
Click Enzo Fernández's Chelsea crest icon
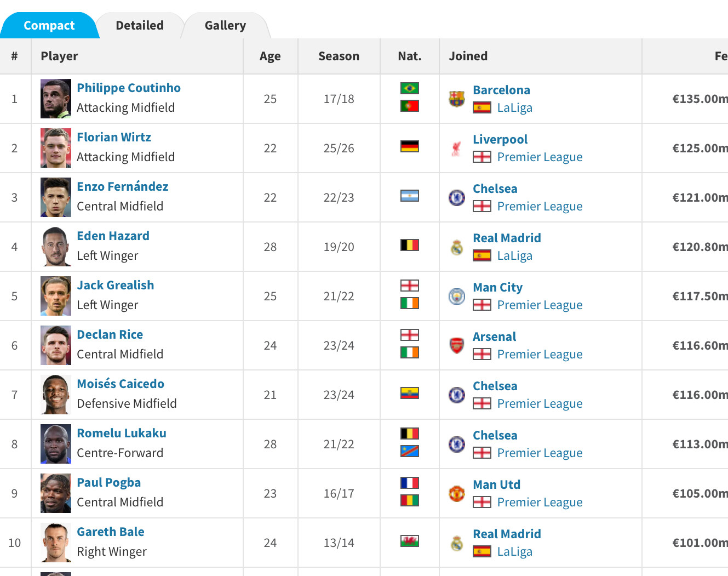[x=456, y=197]
